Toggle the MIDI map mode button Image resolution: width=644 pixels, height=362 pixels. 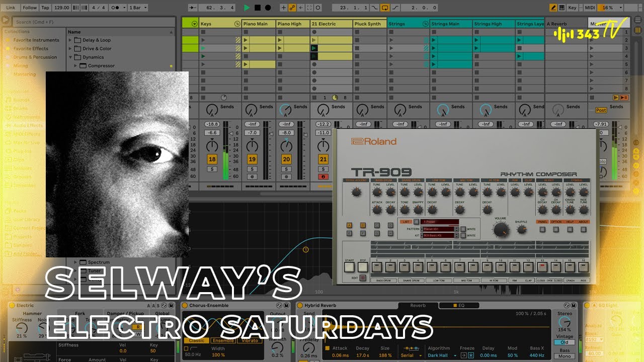click(x=590, y=8)
